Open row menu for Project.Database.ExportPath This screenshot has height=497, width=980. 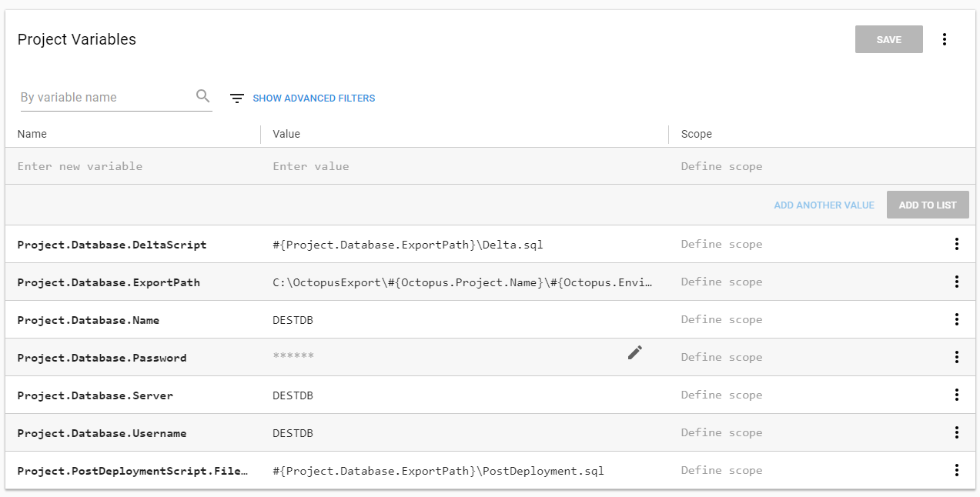pyautogui.click(x=956, y=282)
